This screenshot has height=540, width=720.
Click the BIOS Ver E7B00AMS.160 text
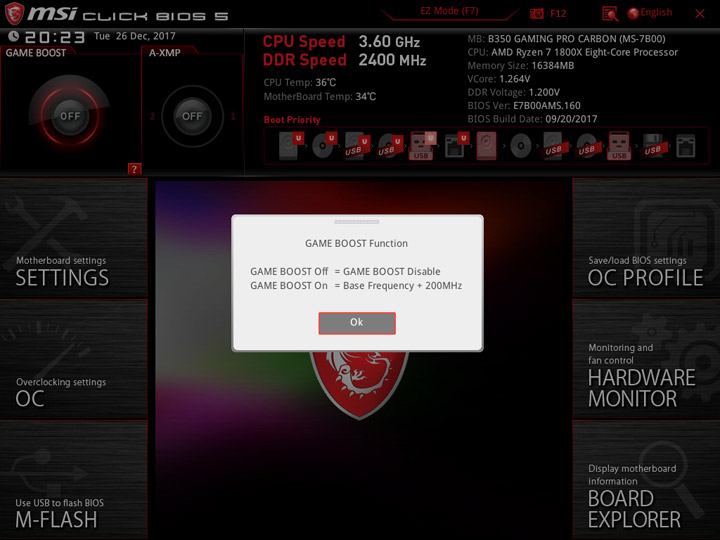click(524, 106)
